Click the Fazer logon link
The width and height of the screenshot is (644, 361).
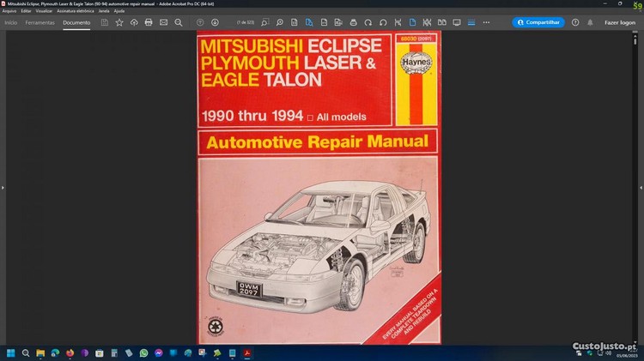[x=619, y=22]
